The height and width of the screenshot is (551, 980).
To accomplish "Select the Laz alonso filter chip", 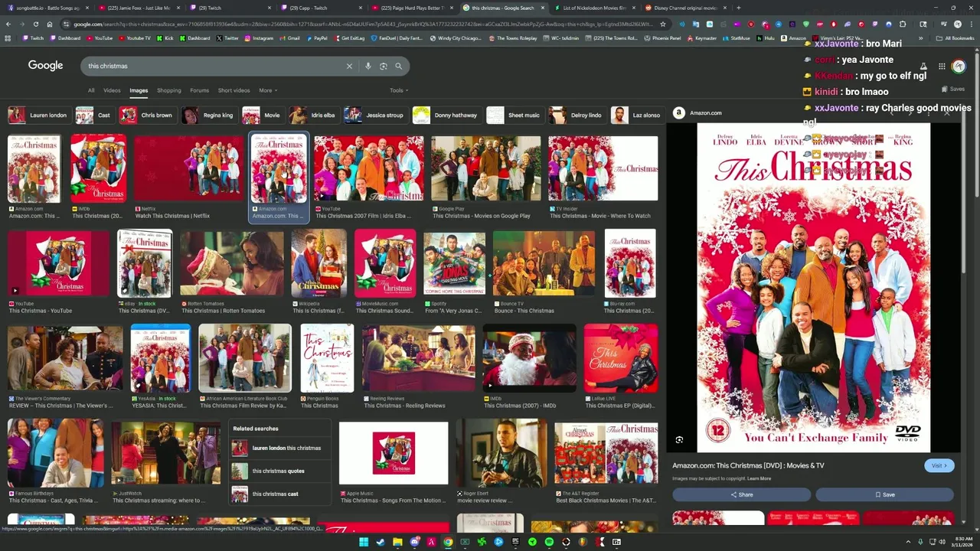I will pos(637,116).
